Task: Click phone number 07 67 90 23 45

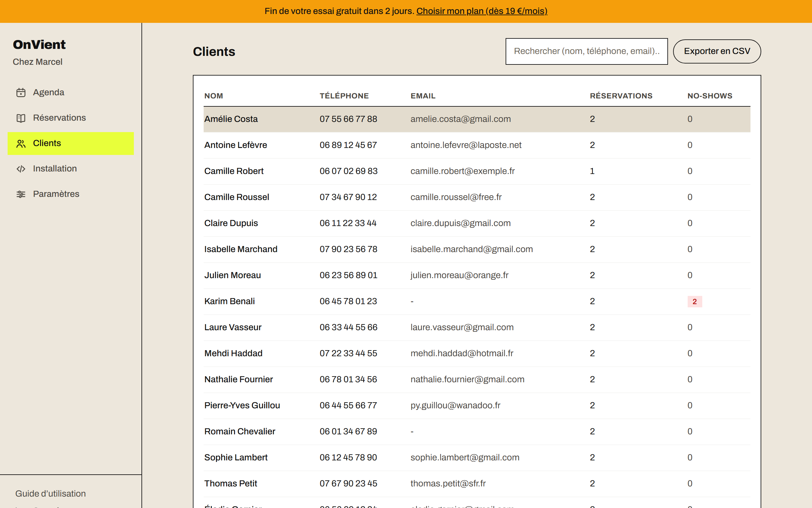Action: (x=348, y=484)
